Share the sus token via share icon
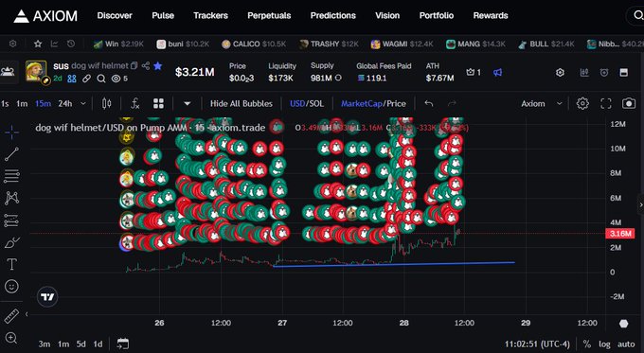This screenshot has width=644, height=353. point(146,65)
